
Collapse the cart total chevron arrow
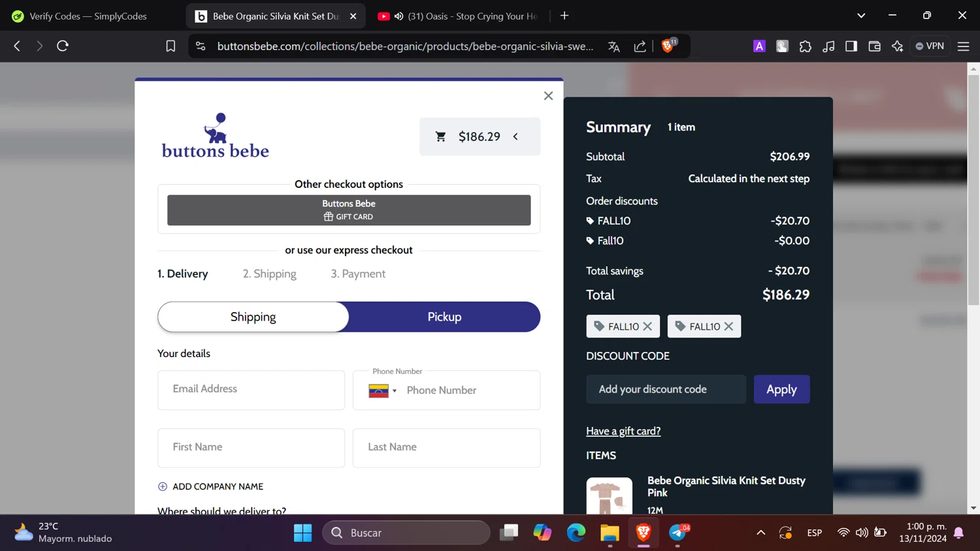point(515,136)
